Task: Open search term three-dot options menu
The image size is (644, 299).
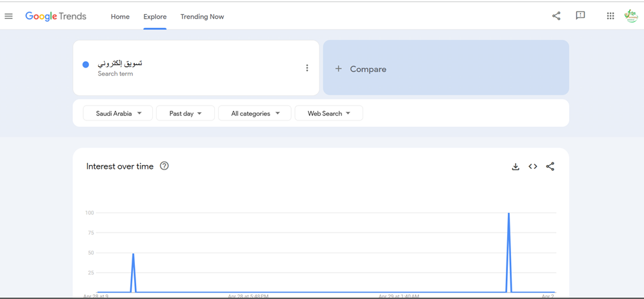Action: (307, 68)
